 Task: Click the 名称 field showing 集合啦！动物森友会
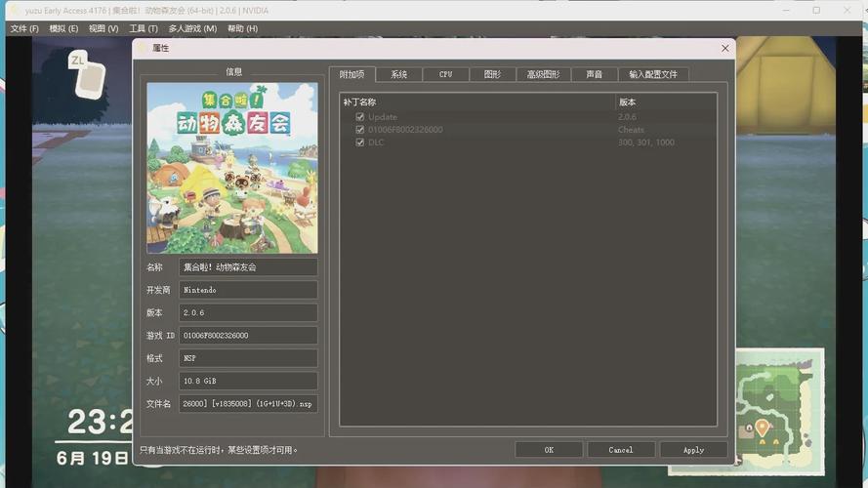point(248,267)
